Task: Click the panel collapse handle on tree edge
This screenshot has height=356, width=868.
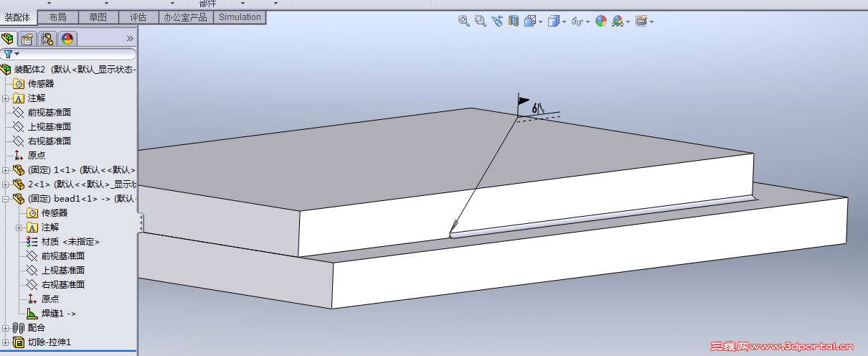Action: [141, 222]
